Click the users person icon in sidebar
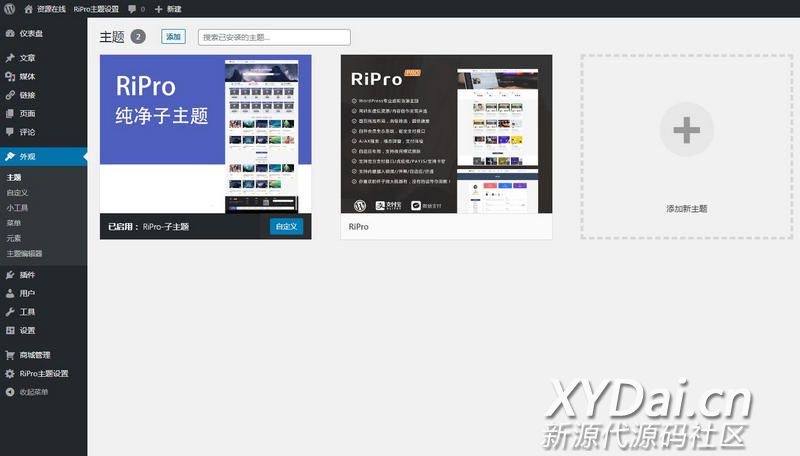Viewport: 800px width, 456px height. coord(10,293)
